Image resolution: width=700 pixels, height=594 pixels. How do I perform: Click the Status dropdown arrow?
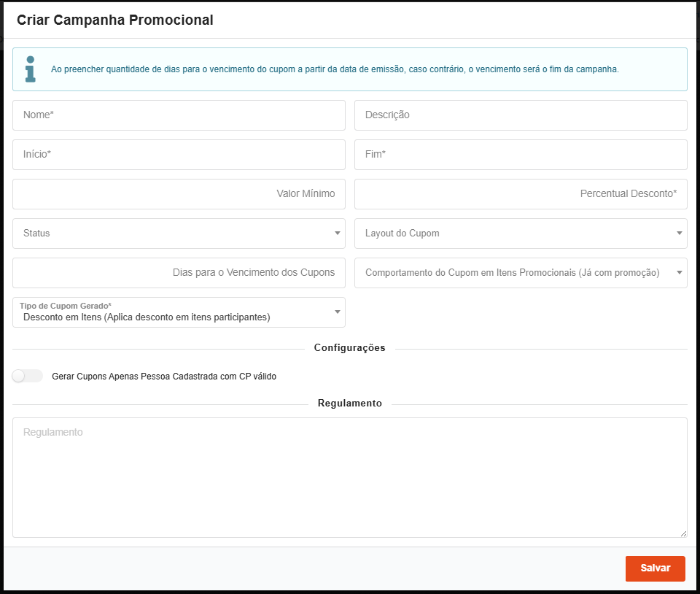coord(337,234)
